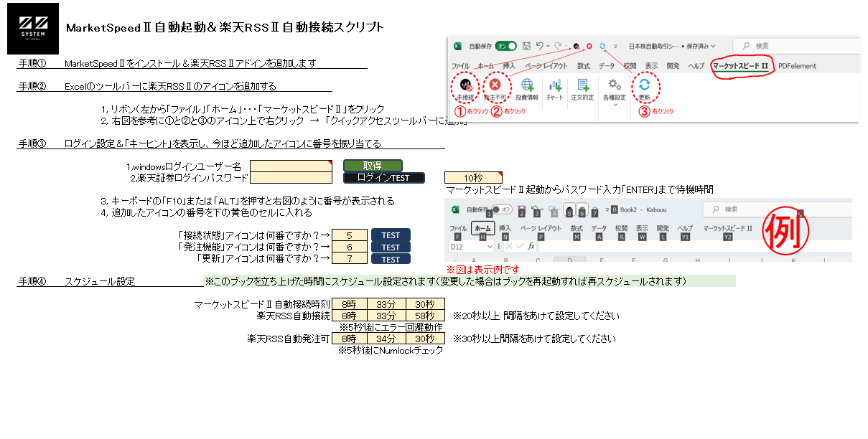868x439 pixels.
Task: Open the circled マーケットスピード II tab in upper image
Action: click(739, 66)
